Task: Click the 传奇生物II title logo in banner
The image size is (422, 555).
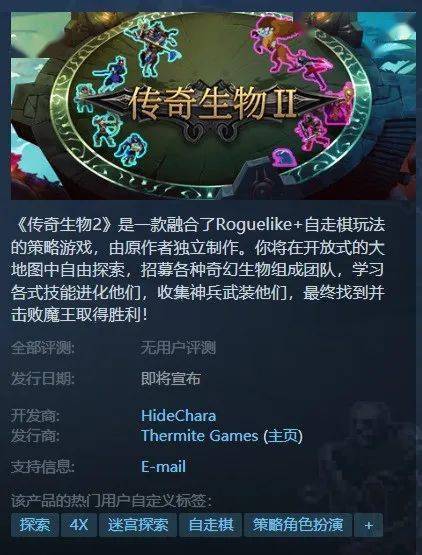Action: click(x=212, y=103)
